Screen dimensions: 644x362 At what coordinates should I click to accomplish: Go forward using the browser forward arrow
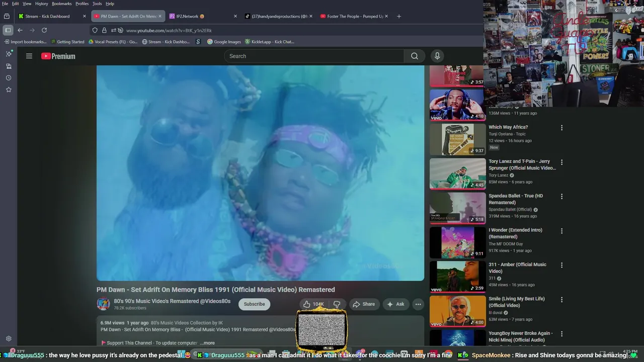(32, 30)
